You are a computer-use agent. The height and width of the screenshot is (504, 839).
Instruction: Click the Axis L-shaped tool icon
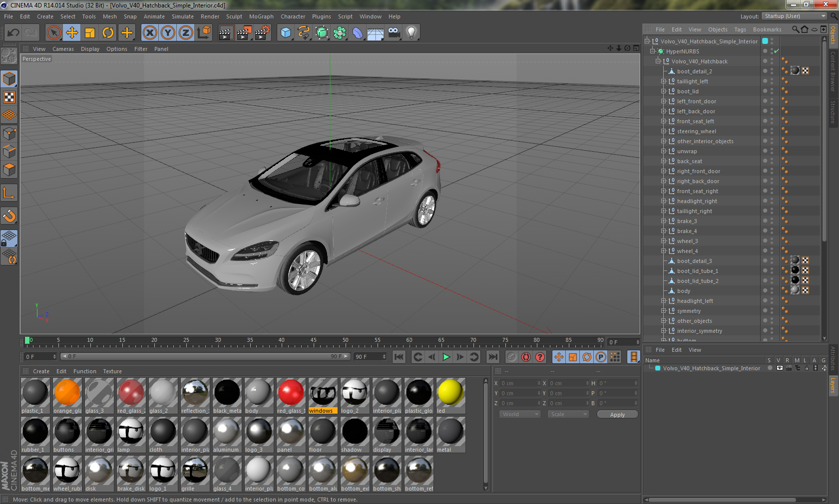coord(9,193)
